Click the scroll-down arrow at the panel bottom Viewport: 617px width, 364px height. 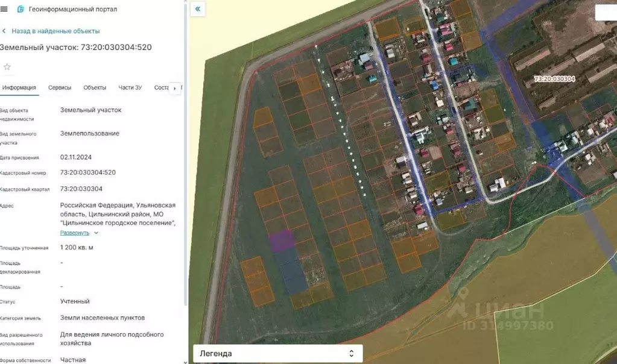pyautogui.click(x=186, y=362)
